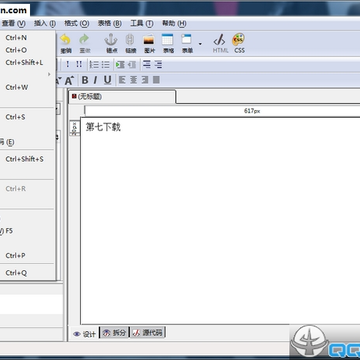The image size is (360, 360).
Task: Insert an anchor with the anchor icon
Action: click(x=111, y=40)
